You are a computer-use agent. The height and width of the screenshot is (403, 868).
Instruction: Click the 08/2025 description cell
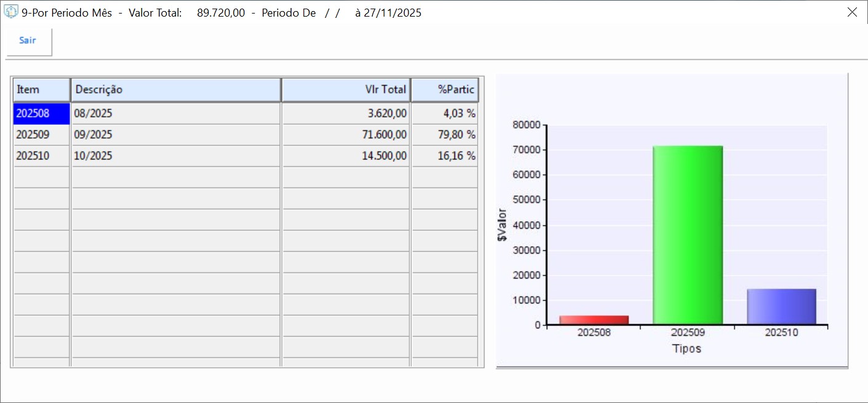coord(176,114)
